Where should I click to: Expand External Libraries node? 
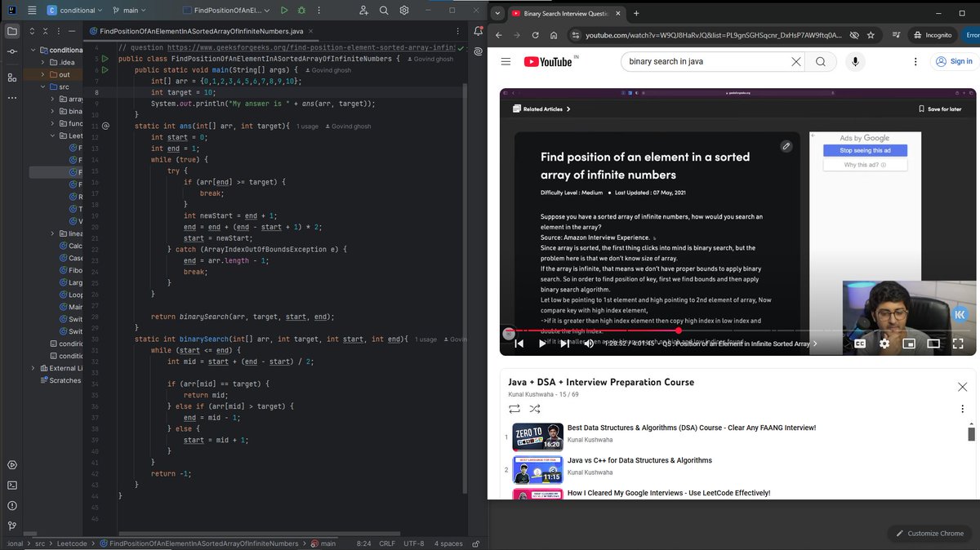click(33, 368)
